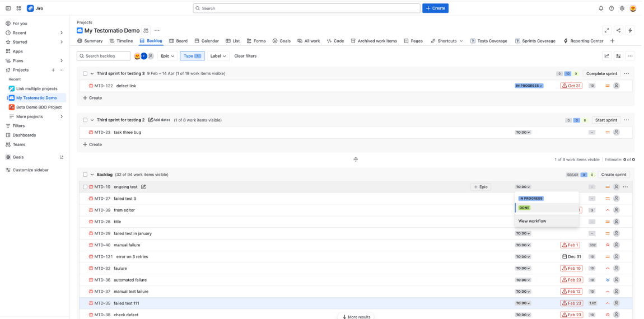Choose DONE in the status menu
The image size is (644, 319).
524,208
